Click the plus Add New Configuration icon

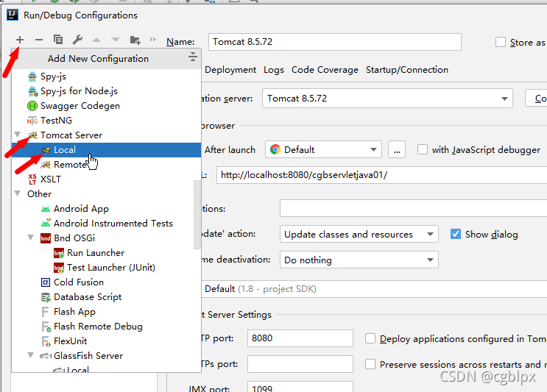20,40
